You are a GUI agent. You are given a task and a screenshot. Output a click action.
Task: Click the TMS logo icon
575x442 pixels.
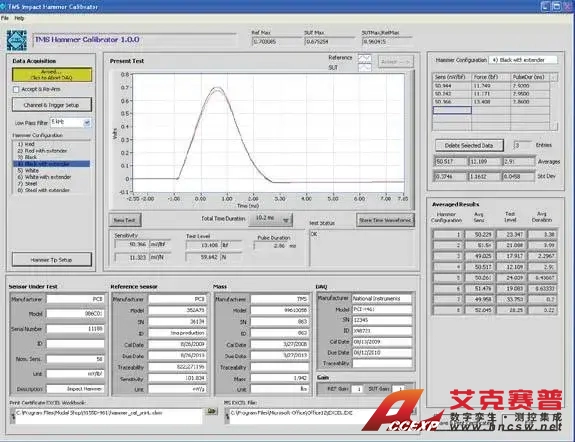pos(17,40)
